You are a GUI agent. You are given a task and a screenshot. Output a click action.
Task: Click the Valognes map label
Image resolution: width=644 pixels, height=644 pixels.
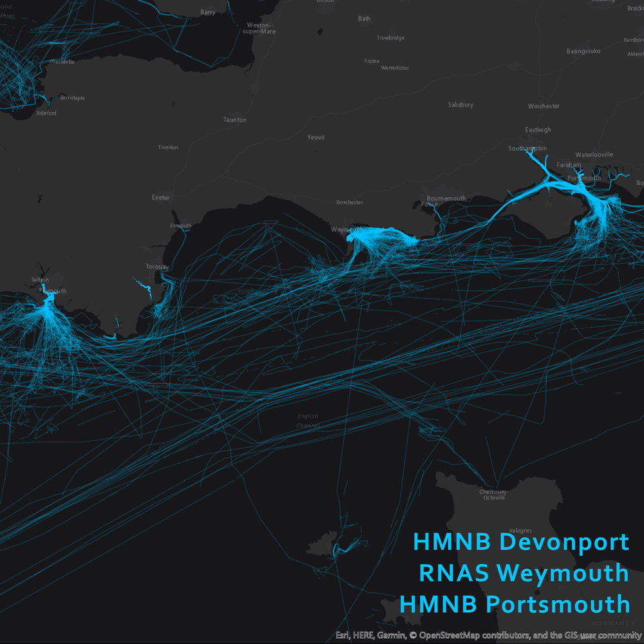[520, 531]
